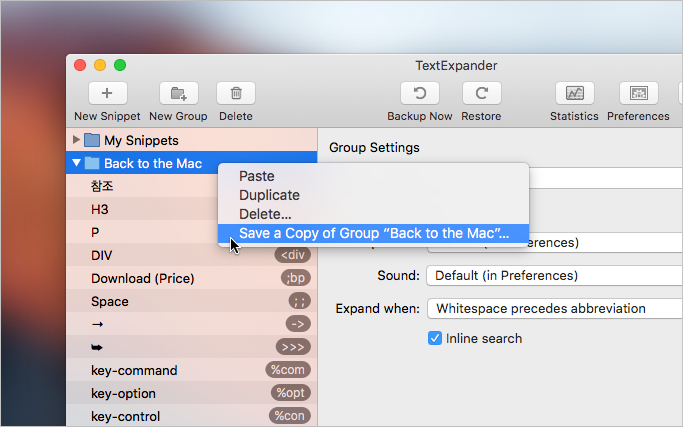
Task: Select the key-option snippet
Action: click(x=192, y=393)
